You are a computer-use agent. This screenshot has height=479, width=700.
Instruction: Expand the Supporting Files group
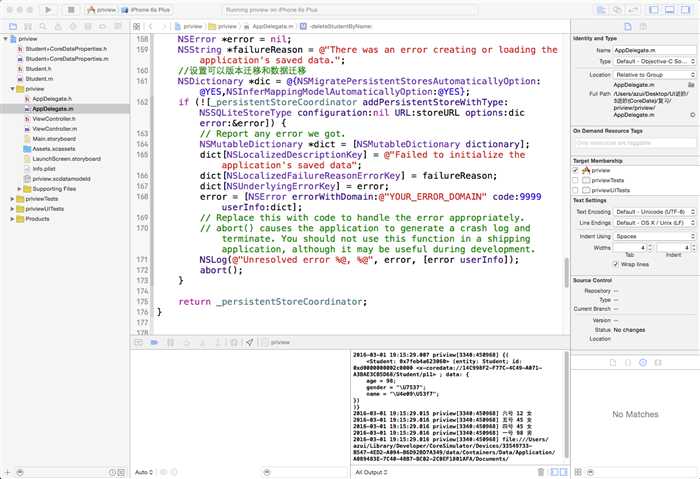point(19,189)
